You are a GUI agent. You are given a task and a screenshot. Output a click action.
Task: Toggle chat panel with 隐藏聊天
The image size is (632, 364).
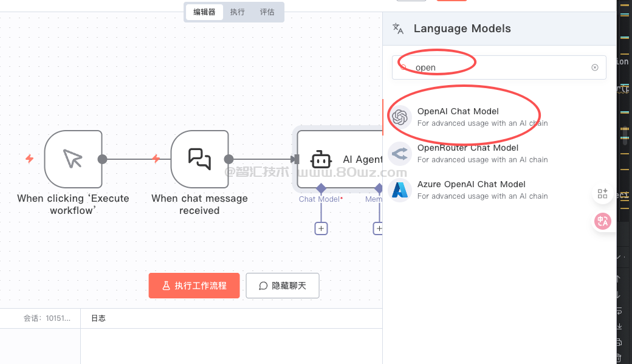coord(283,286)
